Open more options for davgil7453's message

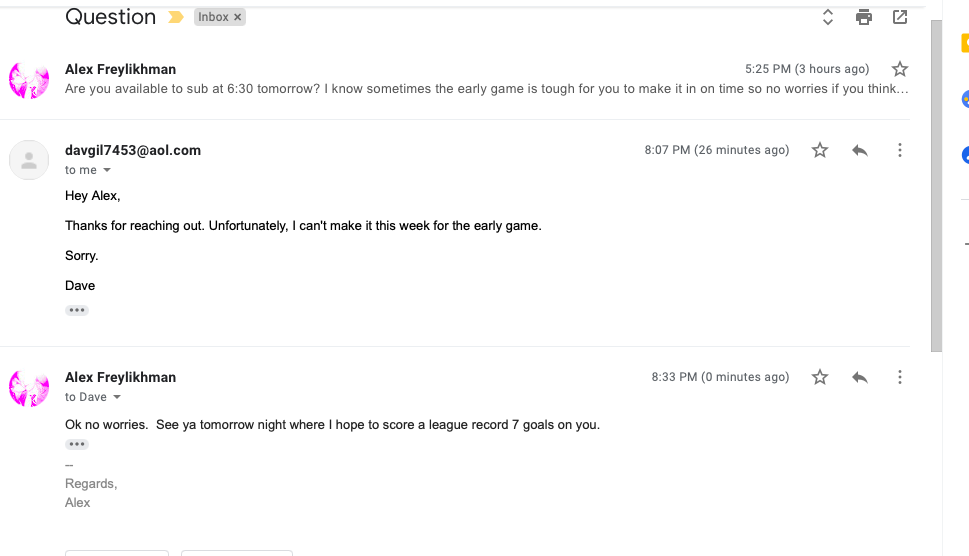coord(900,150)
